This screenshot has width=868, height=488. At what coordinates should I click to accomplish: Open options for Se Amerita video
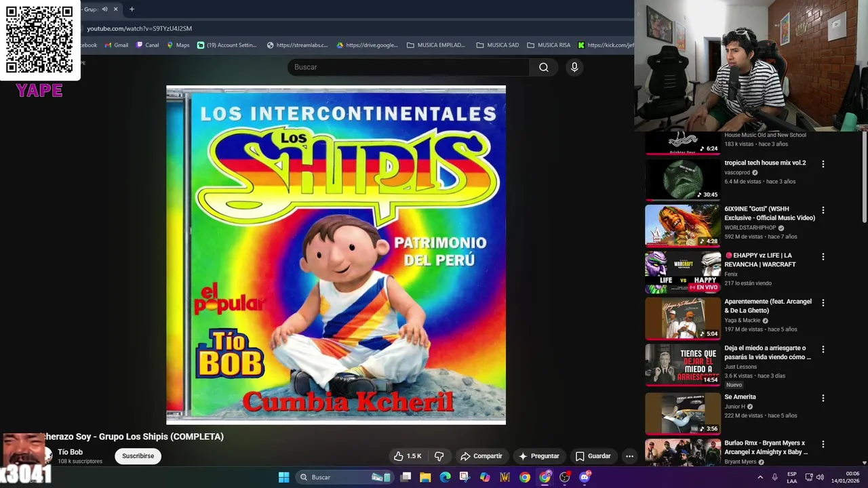click(x=823, y=398)
